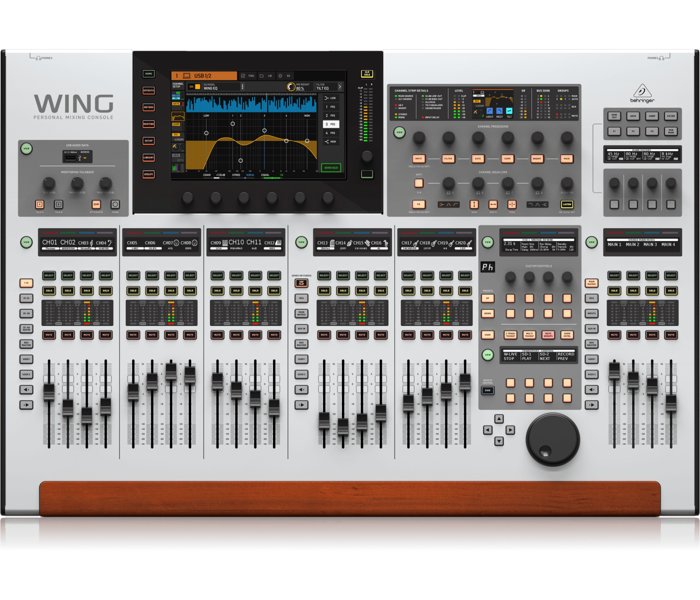Select the Low shelf band icon
Image resolution: width=700 pixels, height=600 pixels.
[x=330, y=98]
